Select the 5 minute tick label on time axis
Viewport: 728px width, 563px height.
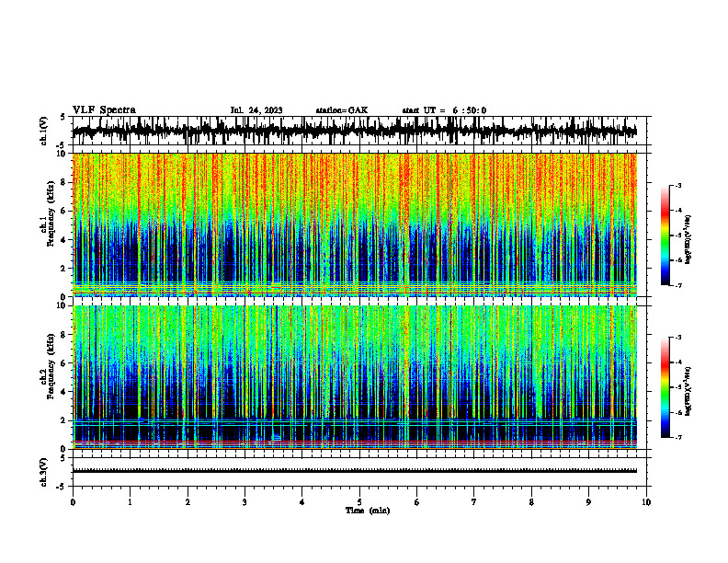pyautogui.click(x=359, y=502)
